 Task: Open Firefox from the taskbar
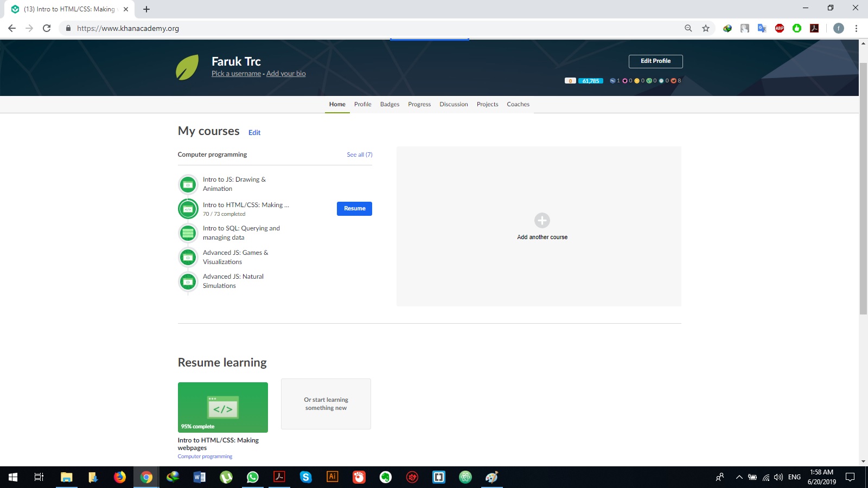[120, 477]
